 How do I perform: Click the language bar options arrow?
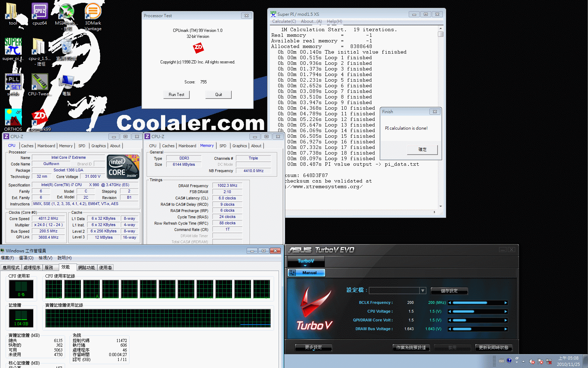[517, 362]
